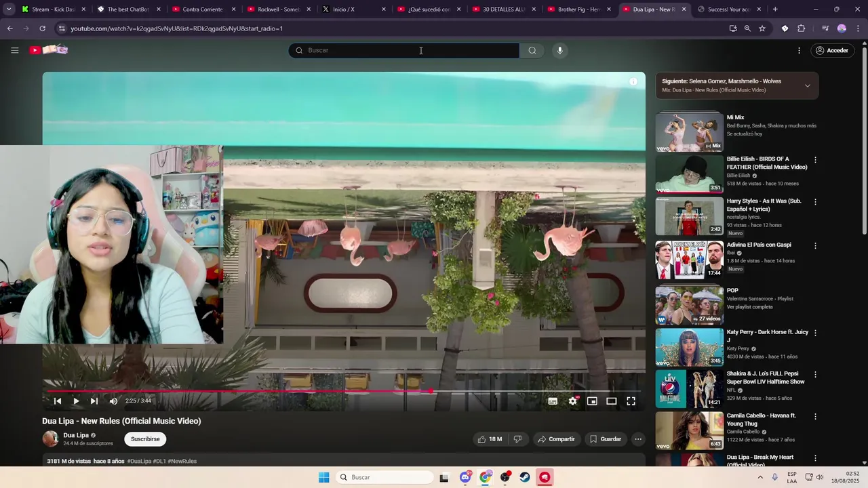Open options for Dua Lipa Break My Heart
The image size is (868, 488).
point(815,458)
